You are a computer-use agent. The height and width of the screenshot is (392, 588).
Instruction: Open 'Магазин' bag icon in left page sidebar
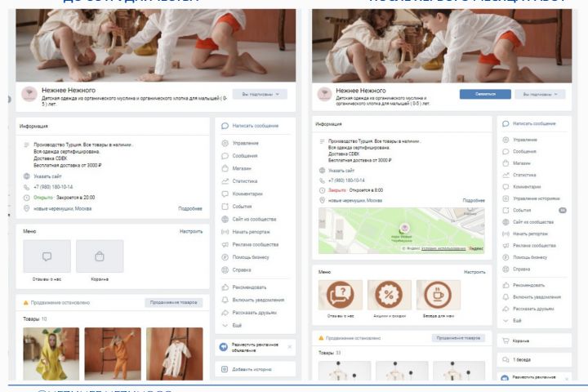point(225,168)
